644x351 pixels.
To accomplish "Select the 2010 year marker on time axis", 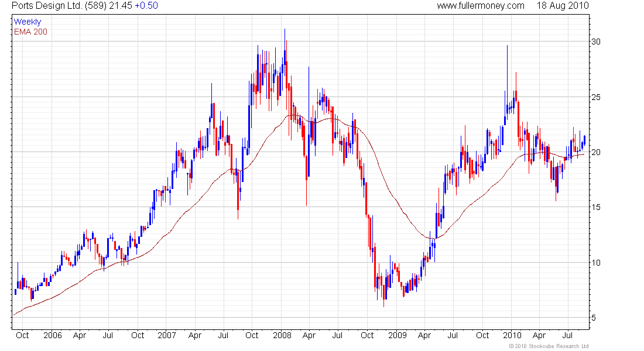I will point(512,335).
